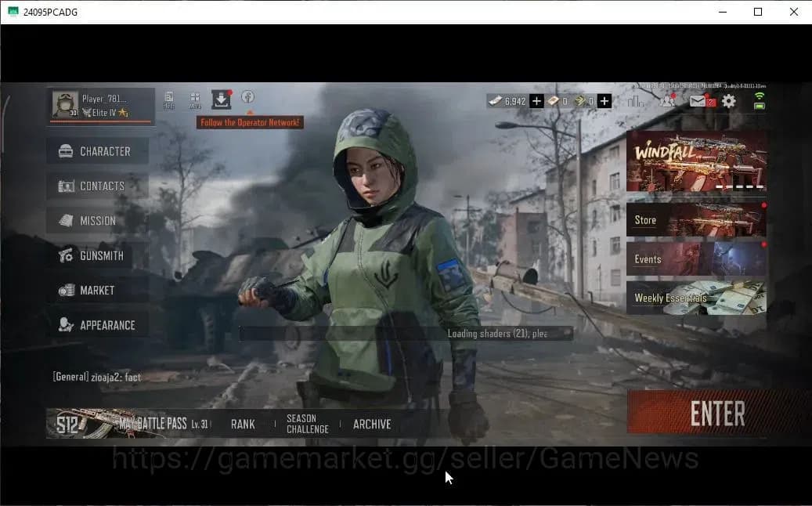Maximize the 24095PCADG window

coord(758,12)
